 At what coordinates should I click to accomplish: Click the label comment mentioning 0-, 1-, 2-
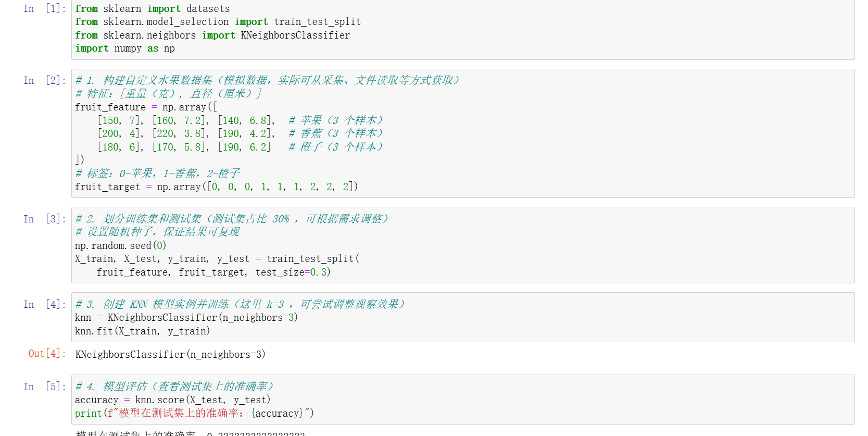(x=157, y=173)
